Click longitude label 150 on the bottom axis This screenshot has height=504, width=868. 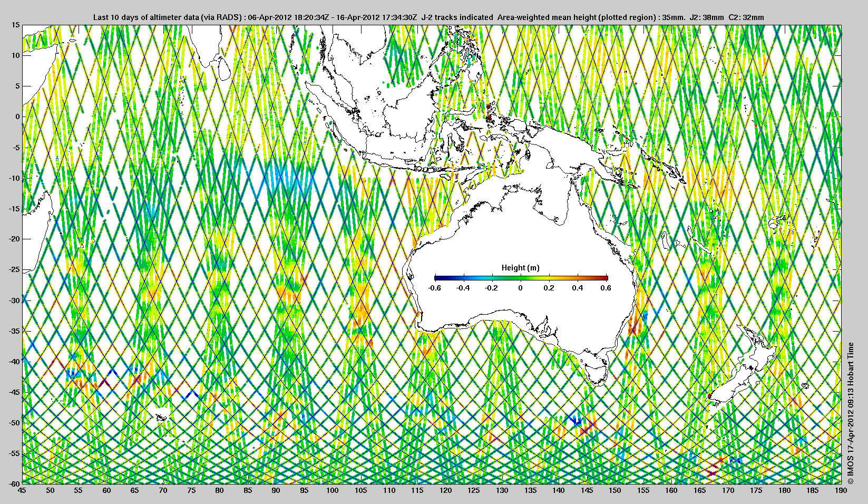(615, 490)
